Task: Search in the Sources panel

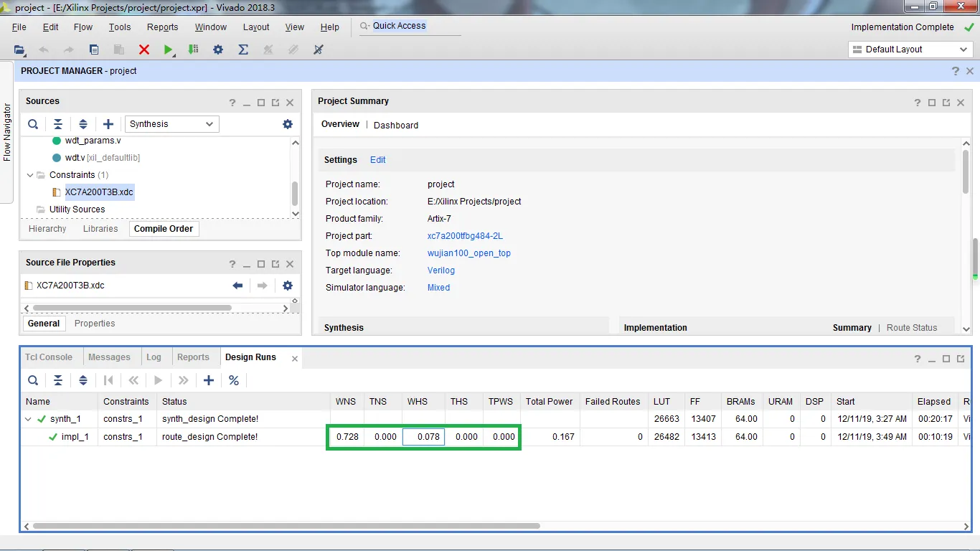Action: click(33, 124)
